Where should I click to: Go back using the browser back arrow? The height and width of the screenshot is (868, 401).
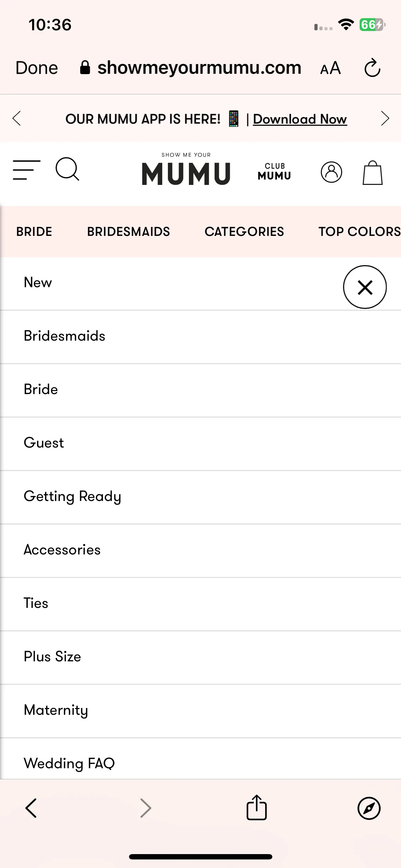pyautogui.click(x=31, y=808)
